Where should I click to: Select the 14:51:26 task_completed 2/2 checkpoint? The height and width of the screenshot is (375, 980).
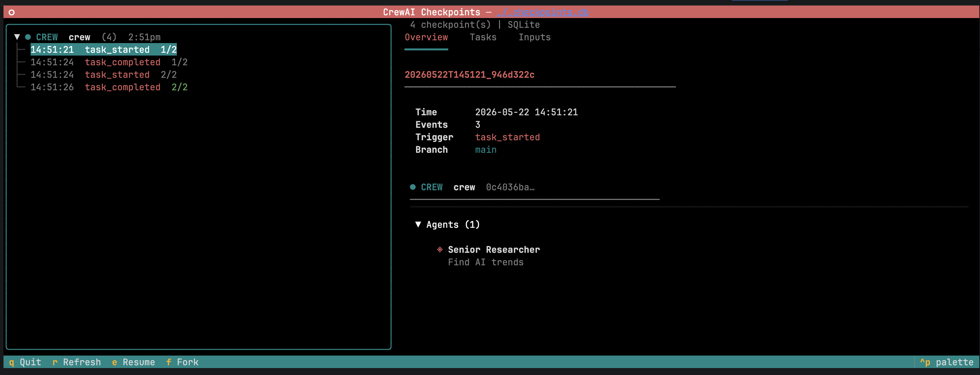pos(109,87)
